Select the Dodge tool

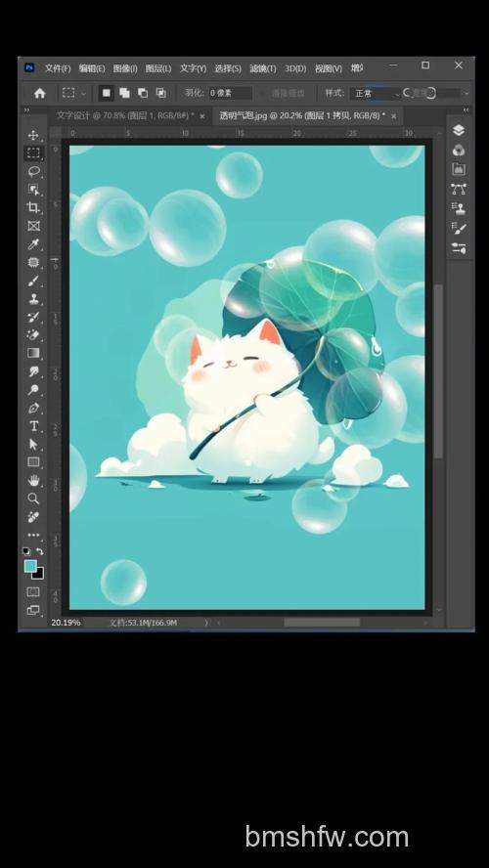click(34, 390)
